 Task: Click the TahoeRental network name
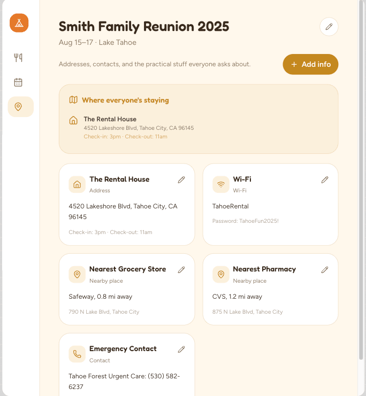click(231, 206)
